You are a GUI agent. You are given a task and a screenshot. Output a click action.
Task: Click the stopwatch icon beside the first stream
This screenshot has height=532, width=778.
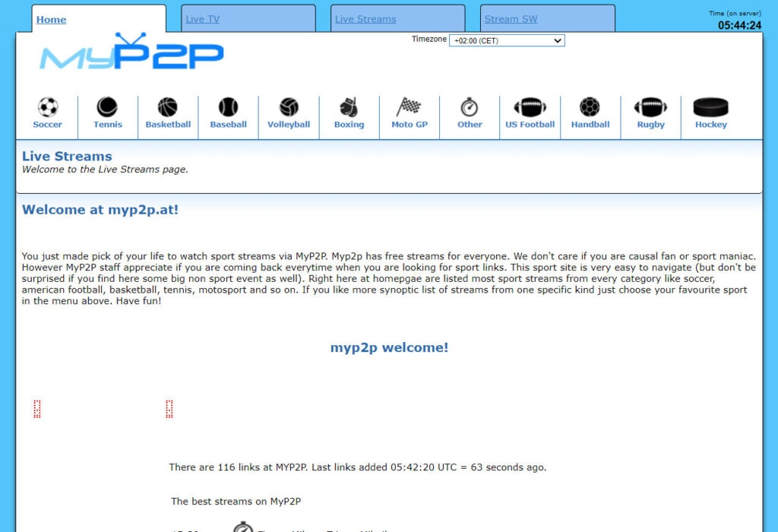point(243,527)
